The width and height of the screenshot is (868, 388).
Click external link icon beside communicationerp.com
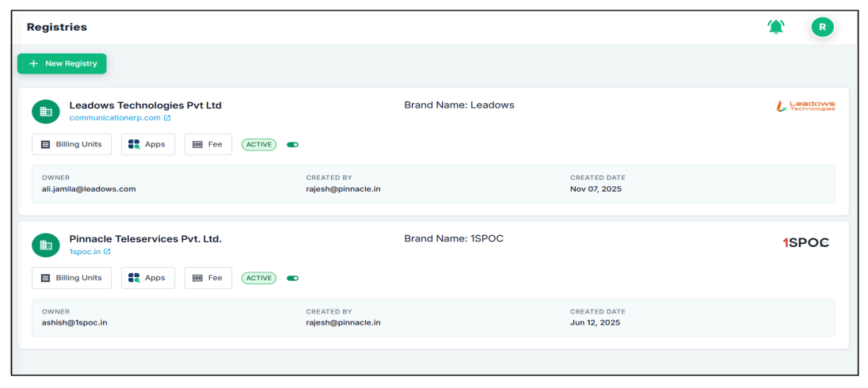coord(167,118)
